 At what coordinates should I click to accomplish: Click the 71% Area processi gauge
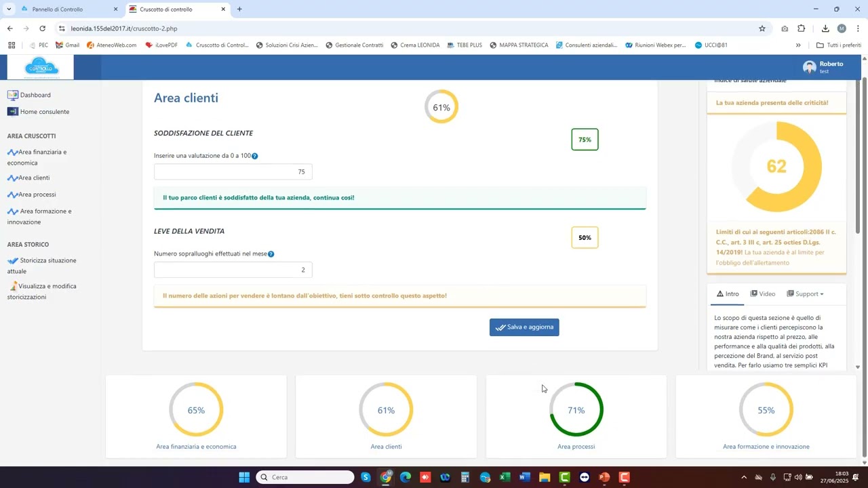click(576, 410)
